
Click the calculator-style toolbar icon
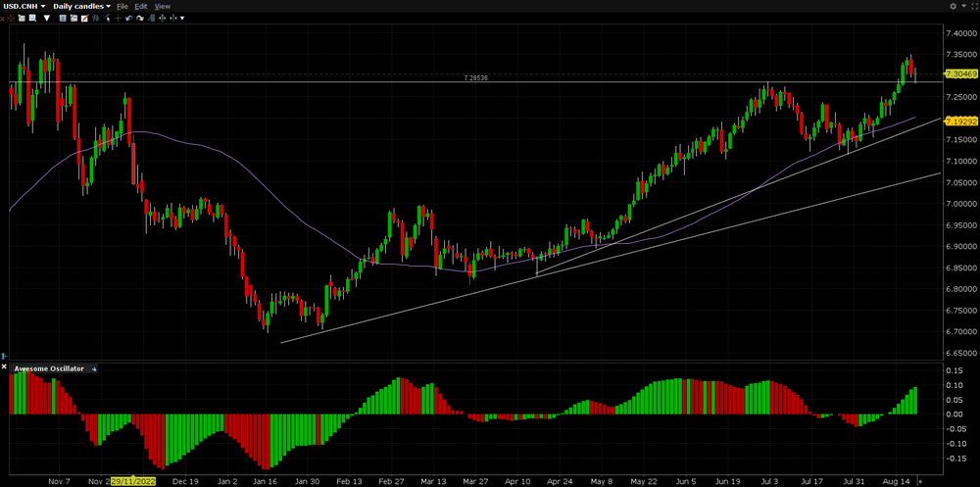(63, 19)
